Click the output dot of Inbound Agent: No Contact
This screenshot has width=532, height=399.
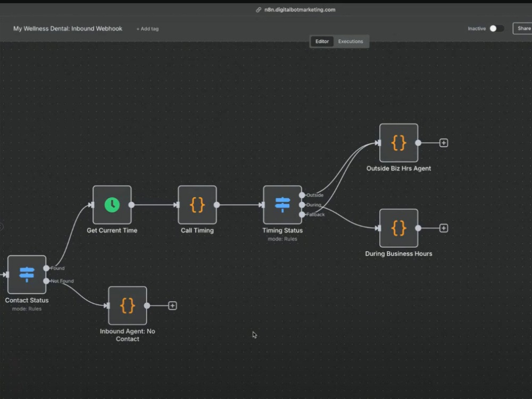pos(147,306)
